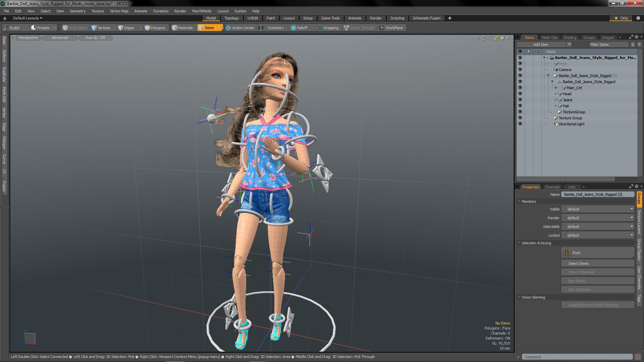
Task: Select the Directional Light item
Action: [572, 124]
